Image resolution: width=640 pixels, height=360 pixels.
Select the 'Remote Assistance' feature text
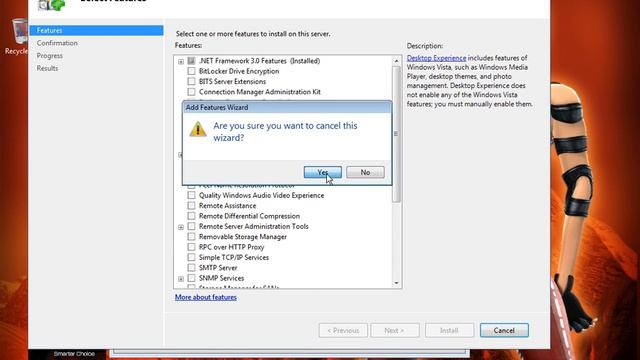pyautogui.click(x=227, y=206)
